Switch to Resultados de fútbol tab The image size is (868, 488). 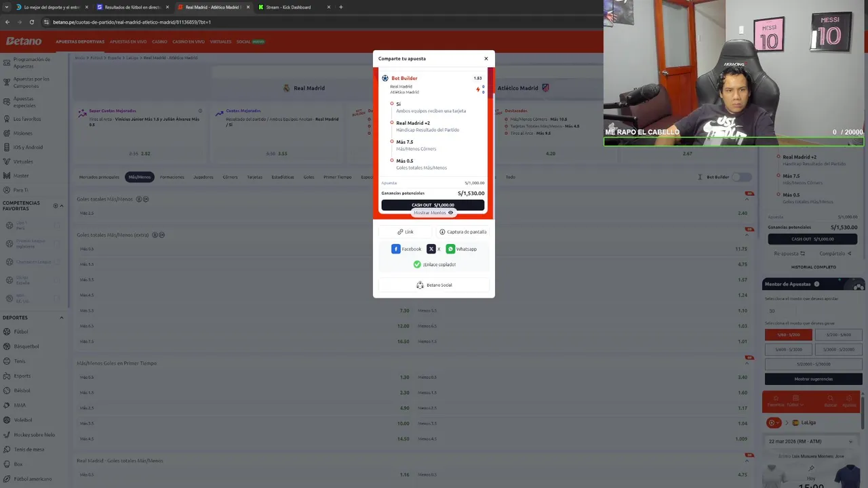(x=132, y=7)
